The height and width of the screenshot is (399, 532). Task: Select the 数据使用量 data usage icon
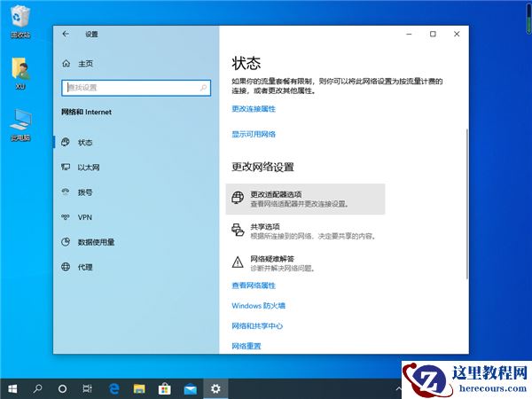point(66,242)
